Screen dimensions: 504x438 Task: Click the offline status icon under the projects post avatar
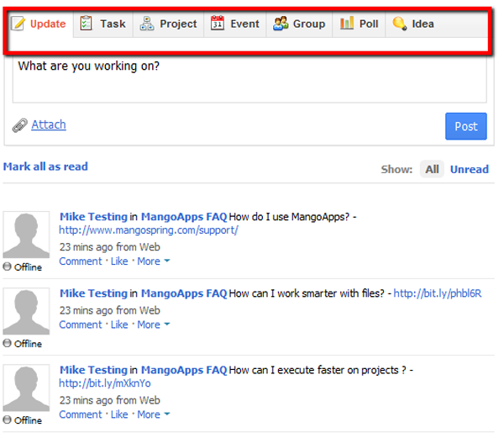[x=7, y=420]
